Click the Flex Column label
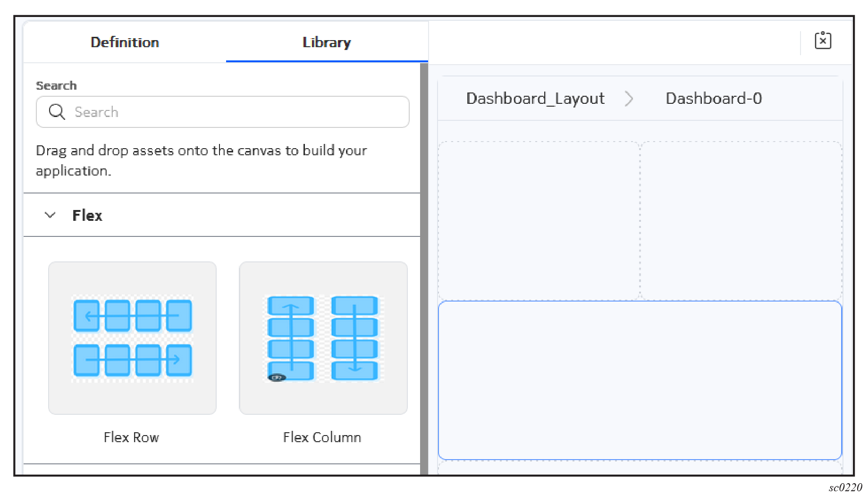The height and width of the screenshot is (495, 868). (322, 437)
